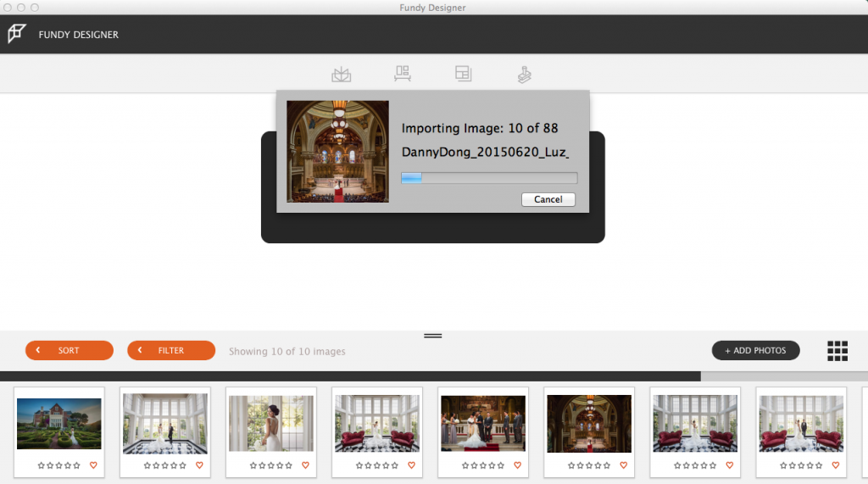Select the second thumbnail with couple on checkered floor

pyautogui.click(x=165, y=424)
